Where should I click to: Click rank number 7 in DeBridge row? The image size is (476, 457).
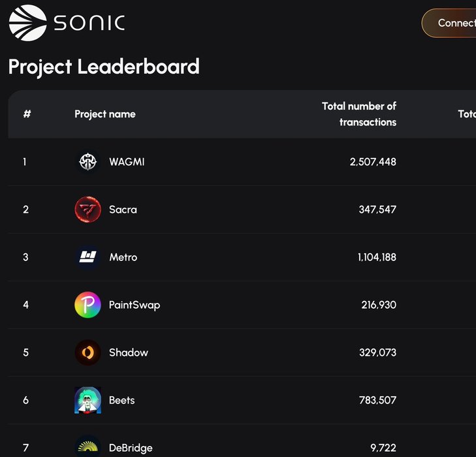coord(26,448)
